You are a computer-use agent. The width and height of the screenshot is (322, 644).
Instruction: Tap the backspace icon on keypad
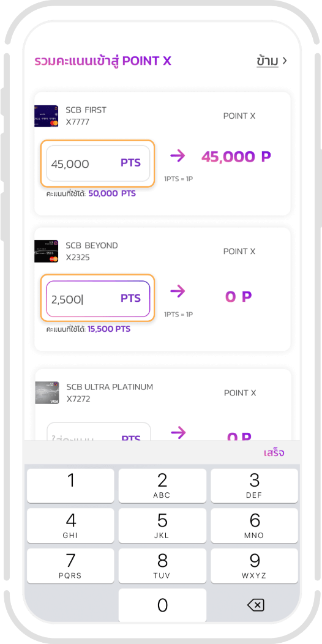pyautogui.click(x=255, y=605)
